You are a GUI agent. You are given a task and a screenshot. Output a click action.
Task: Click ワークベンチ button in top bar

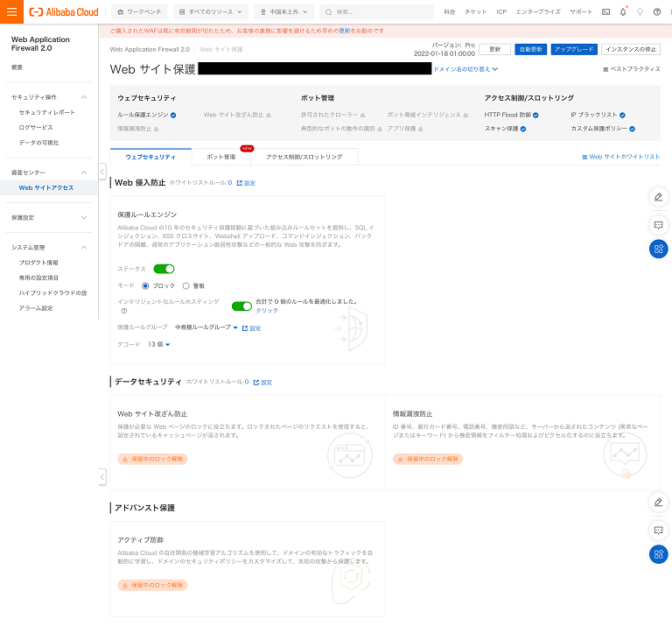point(139,12)
